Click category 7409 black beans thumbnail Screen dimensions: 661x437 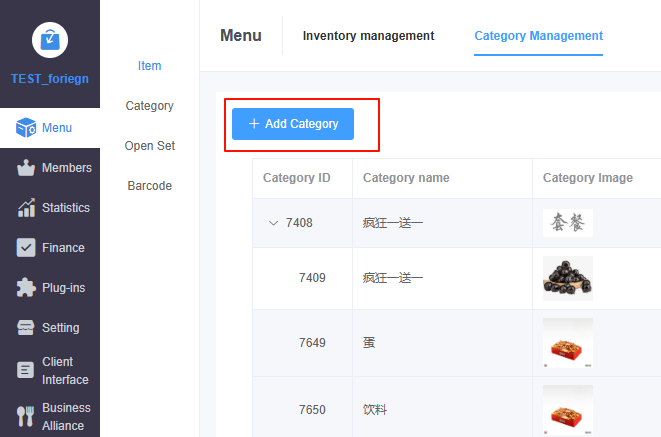coord(567,278)
